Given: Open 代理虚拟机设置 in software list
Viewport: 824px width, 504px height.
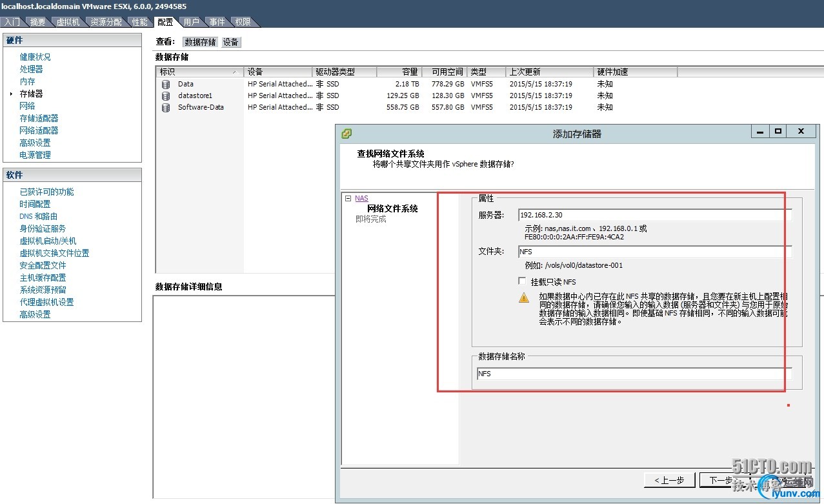Looking at the screenshot, I should coord(46,302).
